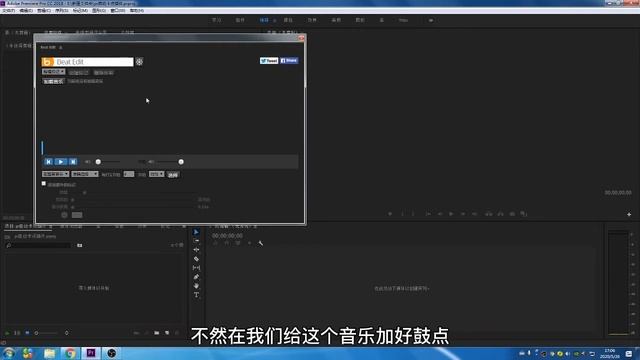Click Play in the Program monitor
The width and height of the screenshot is (640, 360).
click(x=451, y=214)
